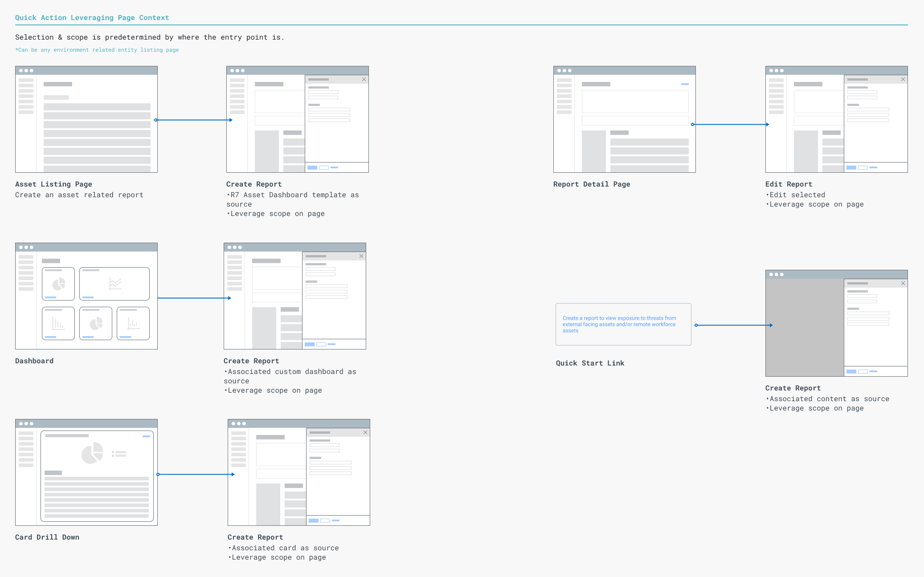The width and height of the screenshot is (924, 577).
Task: Click the Quick Action Leveraging Page Context heading
Action: [92, 18]
